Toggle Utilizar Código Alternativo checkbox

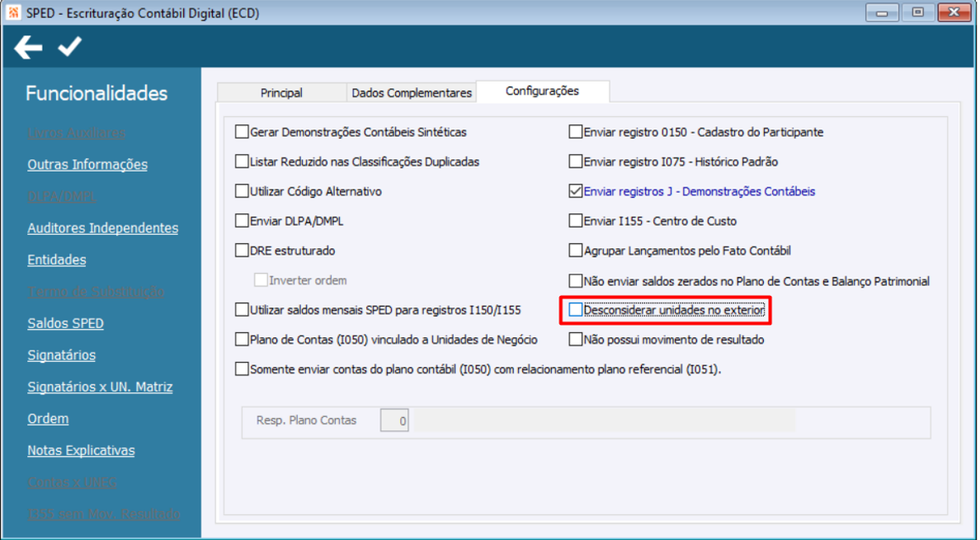[241, 191]
